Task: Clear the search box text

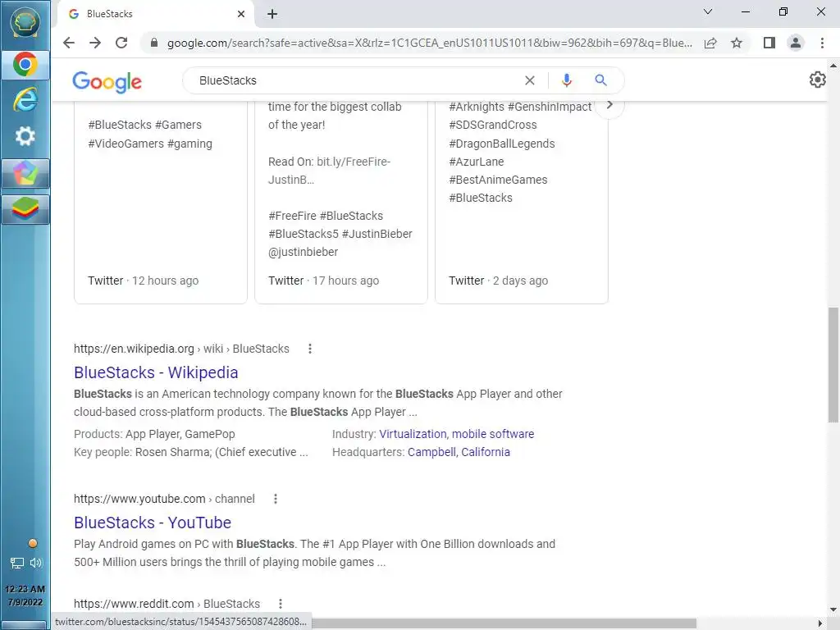Action: (530, 80)
